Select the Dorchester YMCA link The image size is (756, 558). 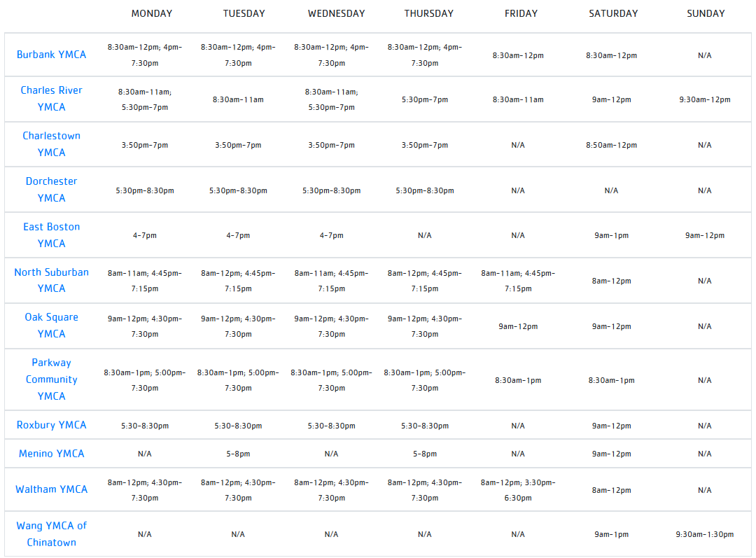click(51, 190)
